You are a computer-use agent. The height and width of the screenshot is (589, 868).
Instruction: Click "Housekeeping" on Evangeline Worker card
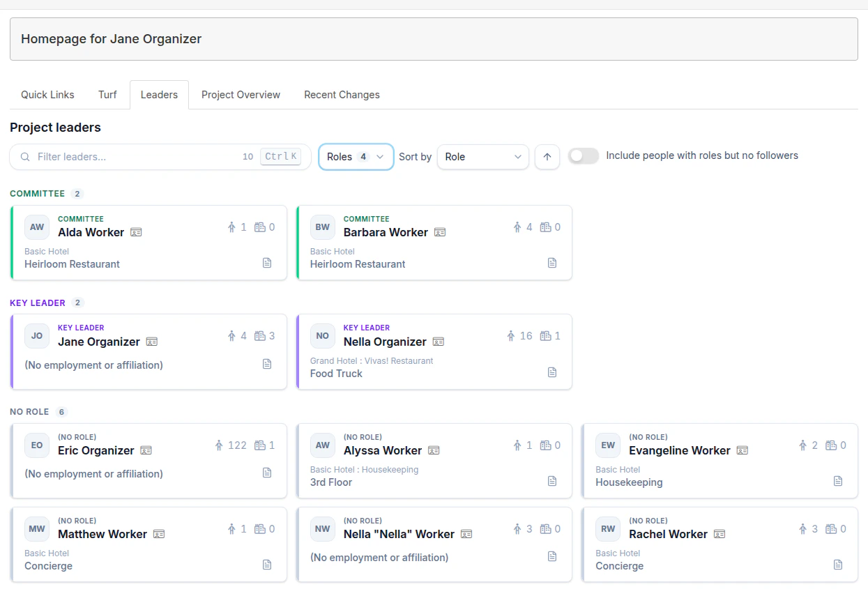(x=629, y=482)
